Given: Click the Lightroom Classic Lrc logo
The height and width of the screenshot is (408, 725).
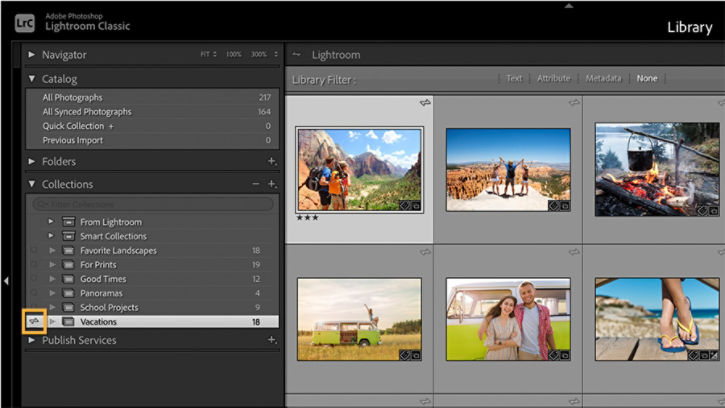Looking at the screenshot, I should (x=26, y=24).
